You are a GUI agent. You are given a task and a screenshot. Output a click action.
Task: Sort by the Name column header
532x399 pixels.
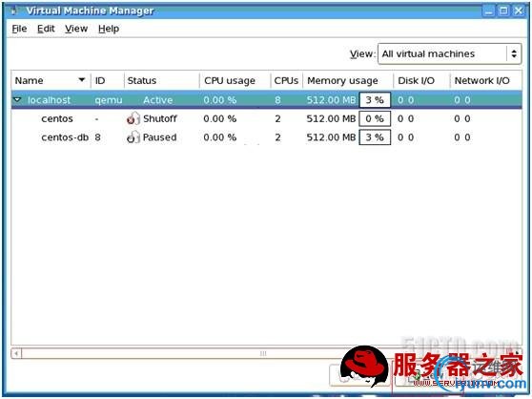tap(51, 80)
